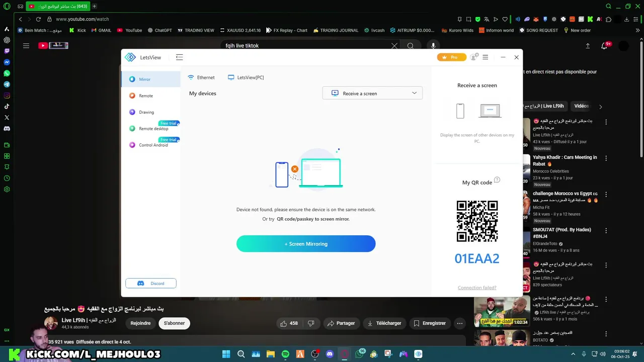Start YouTube voice search with microphone
The height and width of the screenshot is (362, 644).
(x=433, y=46)
